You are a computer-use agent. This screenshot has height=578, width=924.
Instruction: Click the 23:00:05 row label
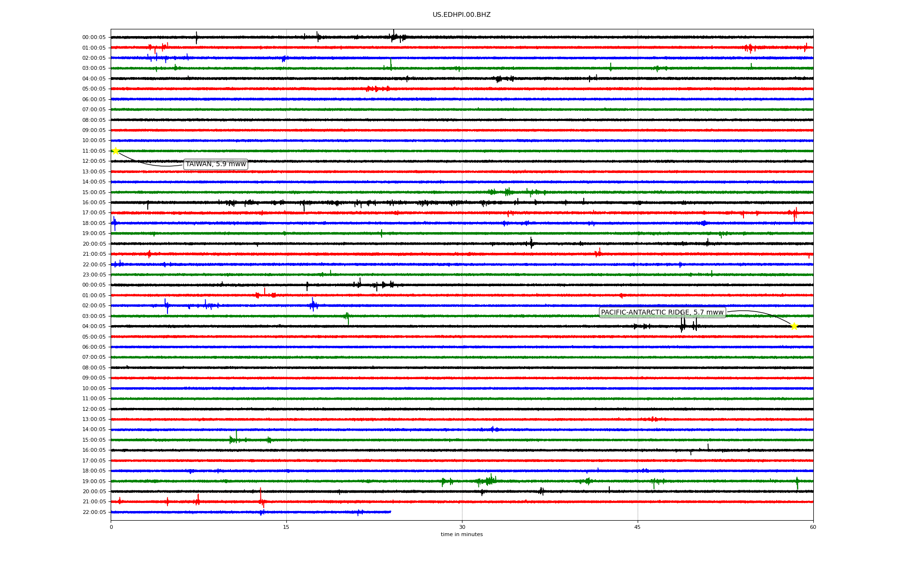94,275
